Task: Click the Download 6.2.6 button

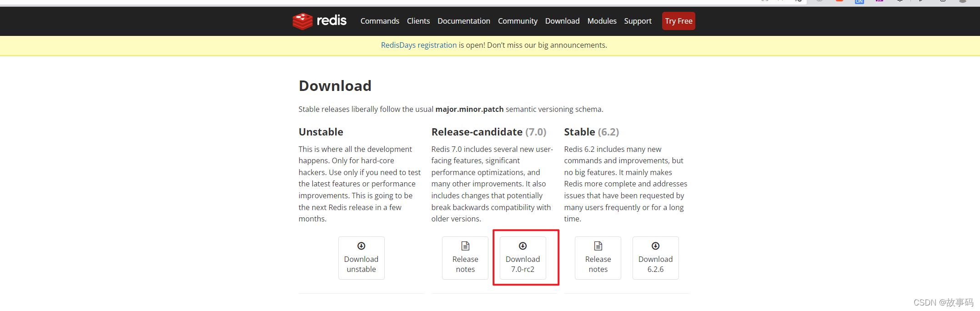Action: point(656,258)
